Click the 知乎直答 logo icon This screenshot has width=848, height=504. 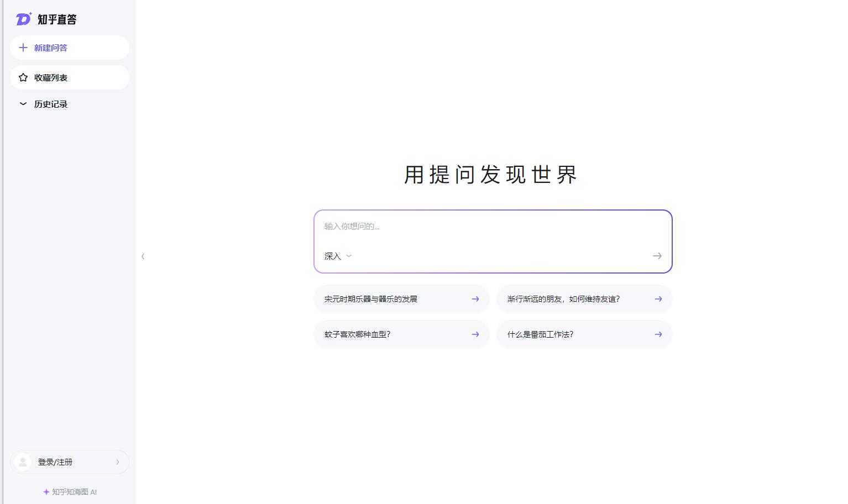tap(23, 19)
